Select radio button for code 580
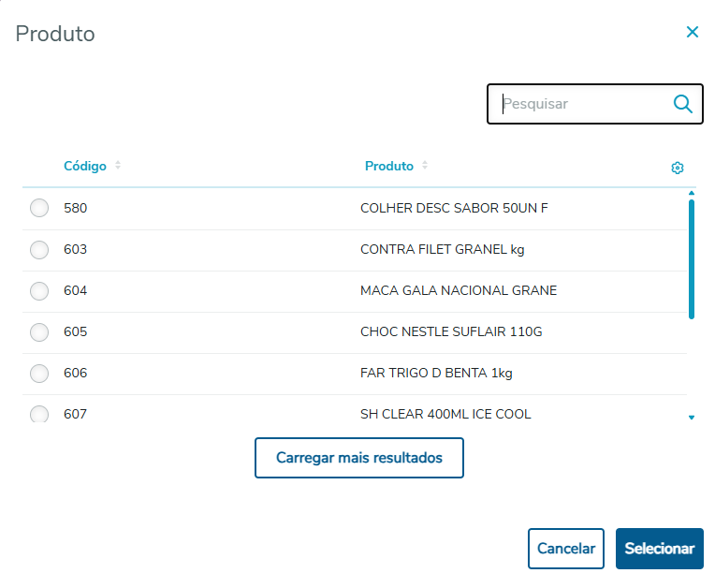 point(39,209)
